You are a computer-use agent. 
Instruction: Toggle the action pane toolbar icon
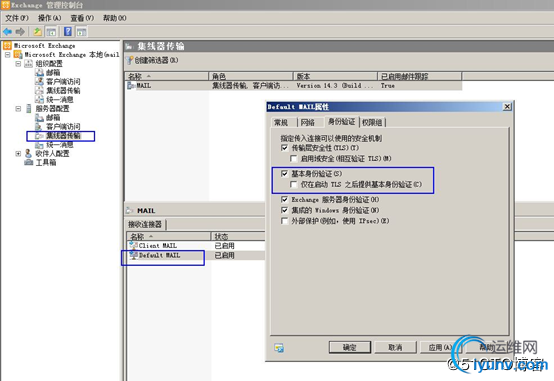coord(82,32)
